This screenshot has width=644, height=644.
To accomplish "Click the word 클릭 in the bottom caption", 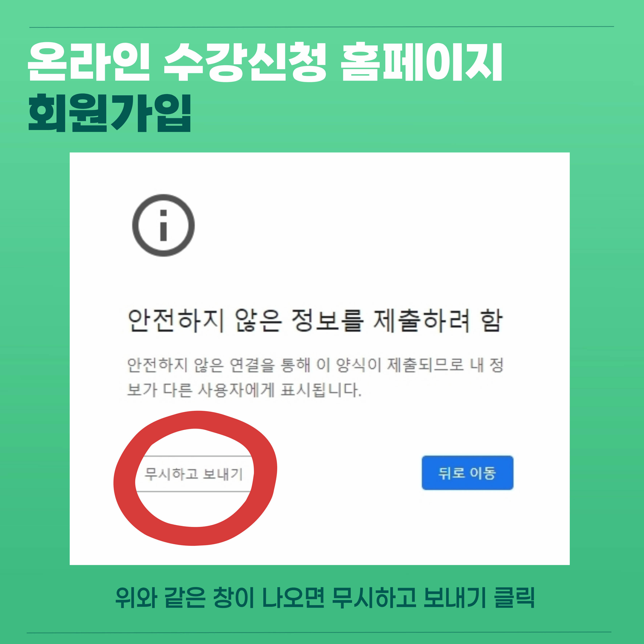I will 515,598.
